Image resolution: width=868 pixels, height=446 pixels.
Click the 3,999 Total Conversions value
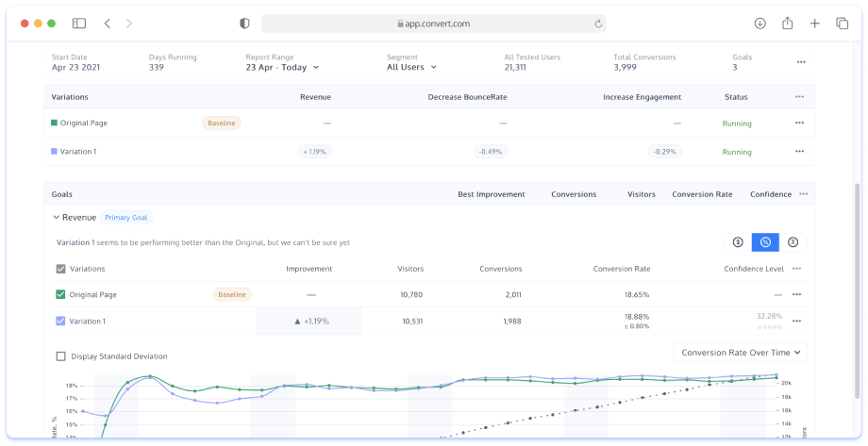click(x=625, y=67)
